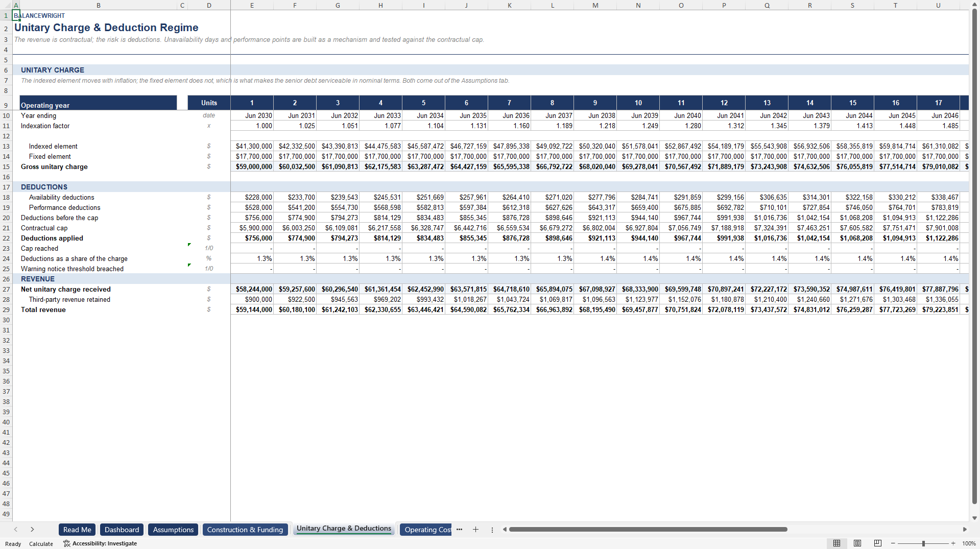980x549 pixels.
Task: Select fixed element cell in year 8
Action: pos(552,156)
